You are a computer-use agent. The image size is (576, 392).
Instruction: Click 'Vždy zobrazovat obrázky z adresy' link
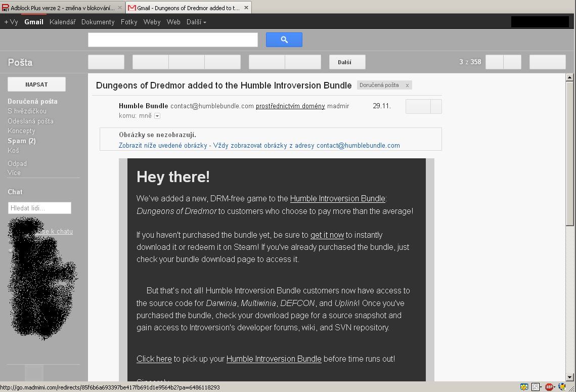click(x=306, y=146)
